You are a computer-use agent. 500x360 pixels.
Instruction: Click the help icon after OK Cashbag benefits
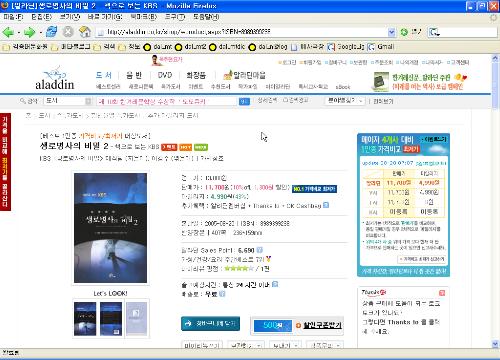(326, 205)
